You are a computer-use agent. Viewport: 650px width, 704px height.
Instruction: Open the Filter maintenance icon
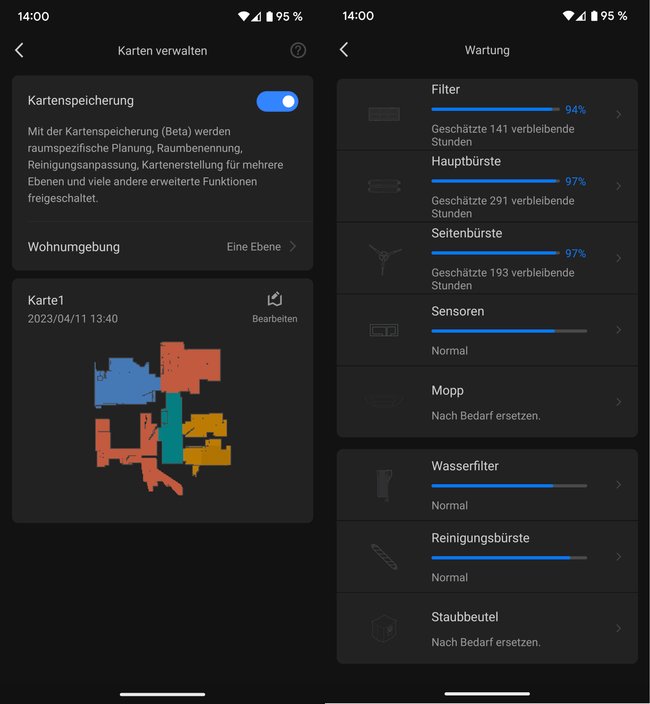(384, 114)
